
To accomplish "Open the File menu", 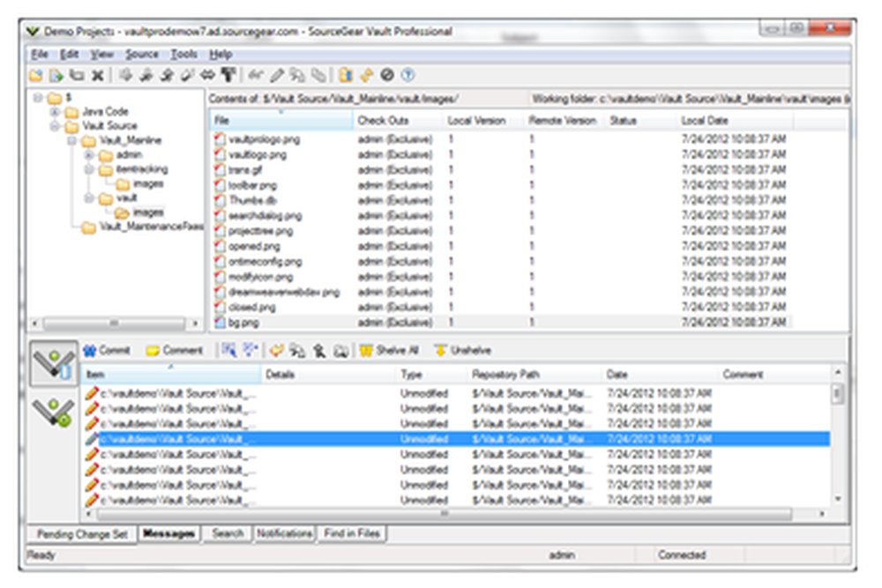I will tap(40, 54).
